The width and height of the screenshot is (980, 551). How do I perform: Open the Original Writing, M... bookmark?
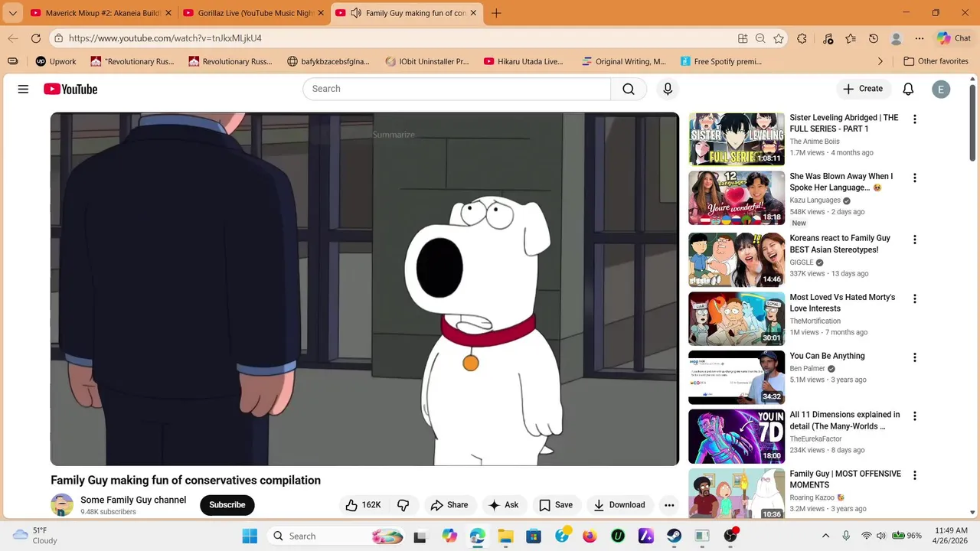[x=624, y=61]
